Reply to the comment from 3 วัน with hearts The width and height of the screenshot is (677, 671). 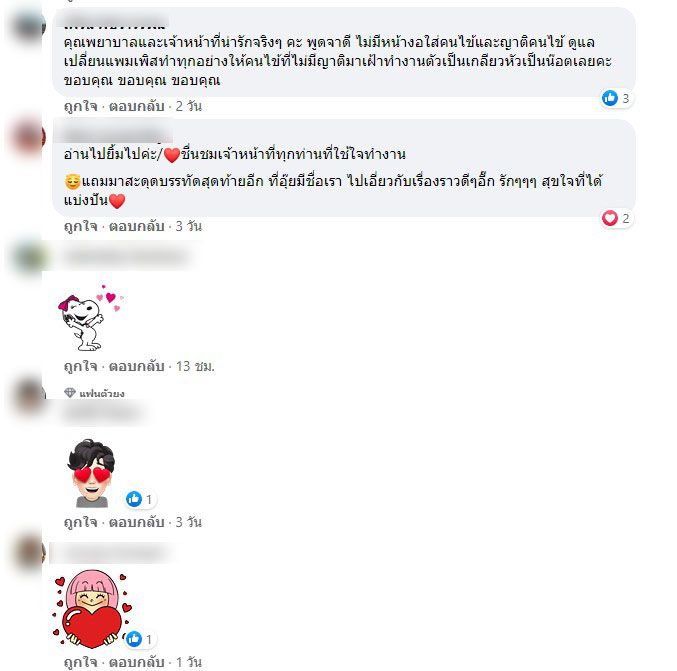[x=136, y=226]
